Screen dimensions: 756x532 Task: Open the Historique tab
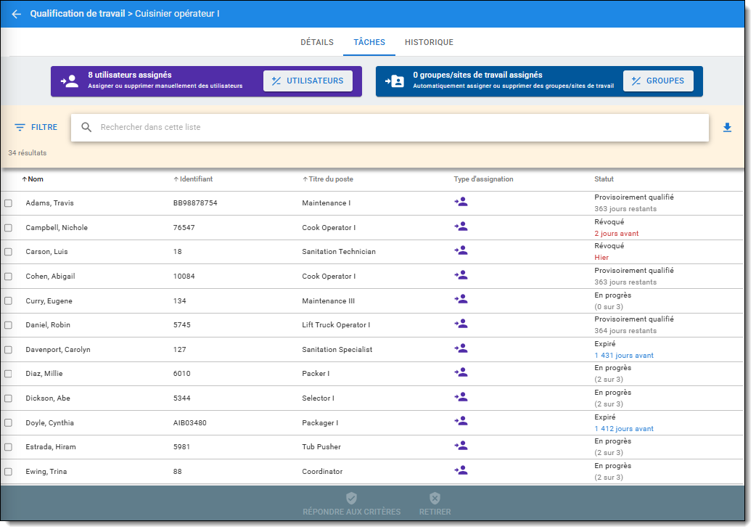click(x=429, y=42)
